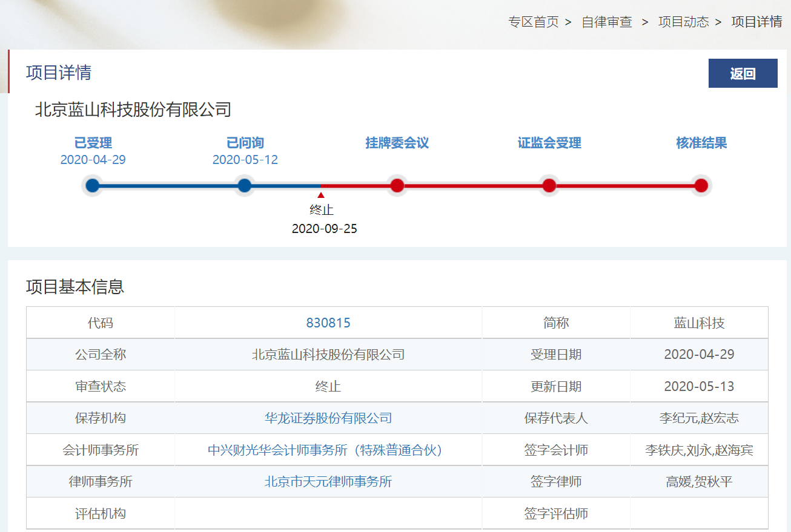The width and height of the screenshot is (791, 532).
Task: Open 专区首页 breadcrumb link
Action: tap(533, 22)
